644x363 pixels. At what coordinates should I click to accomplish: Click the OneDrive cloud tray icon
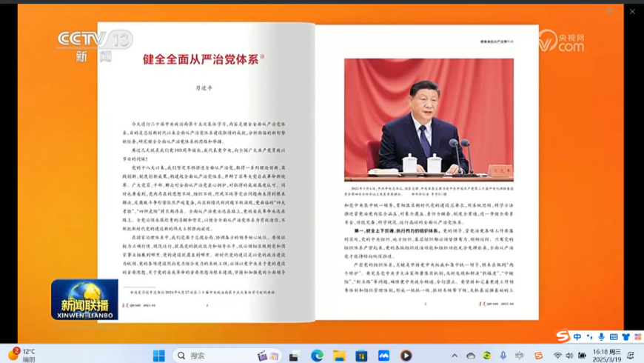[471, 356]
